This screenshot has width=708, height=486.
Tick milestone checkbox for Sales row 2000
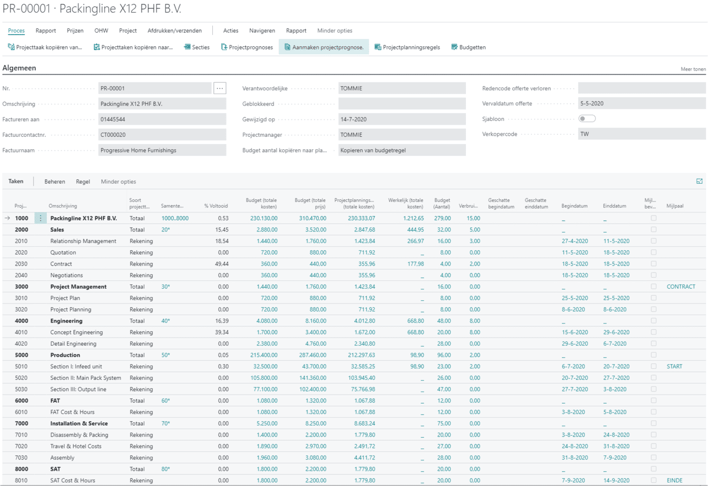[653, 229]
